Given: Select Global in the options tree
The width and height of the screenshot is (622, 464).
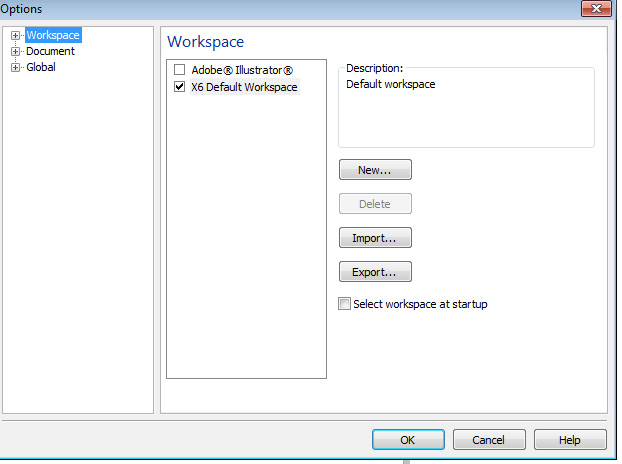Looking at the screenshot, I should [41, 67].
